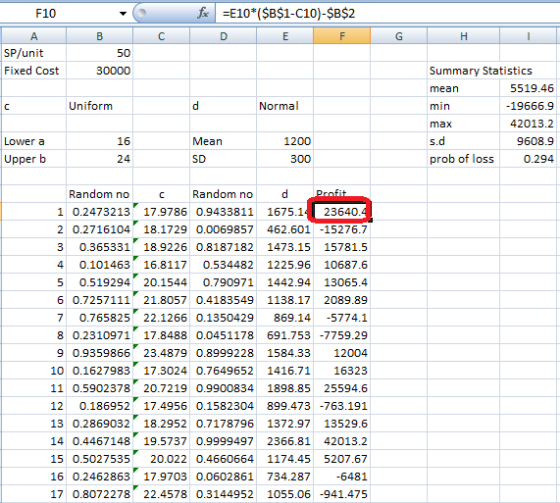Select the cell with 0.4183549
The width and height of the screenshot is (560, 503).
pos(223,300)
